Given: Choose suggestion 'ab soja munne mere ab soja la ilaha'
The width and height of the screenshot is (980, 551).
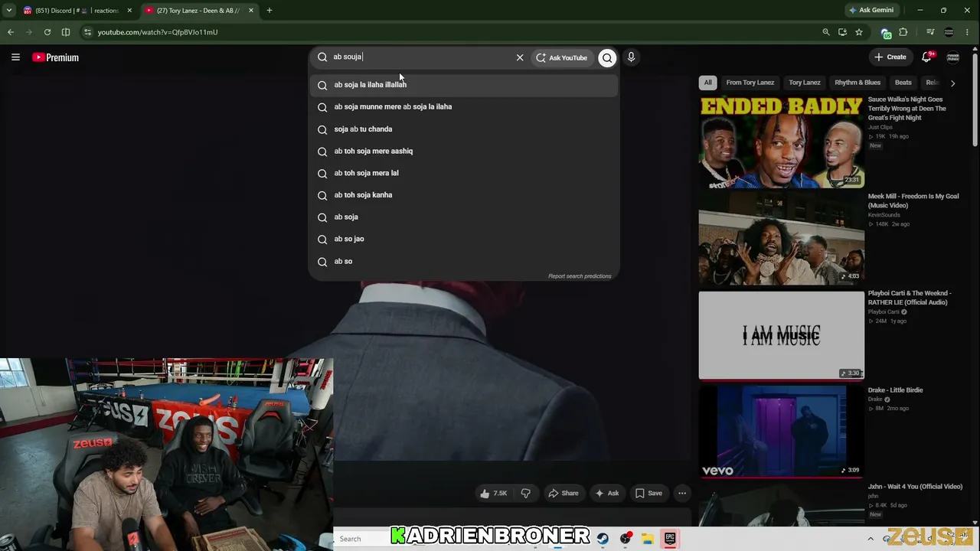Looking at the screenshot, I should (463, 107).
